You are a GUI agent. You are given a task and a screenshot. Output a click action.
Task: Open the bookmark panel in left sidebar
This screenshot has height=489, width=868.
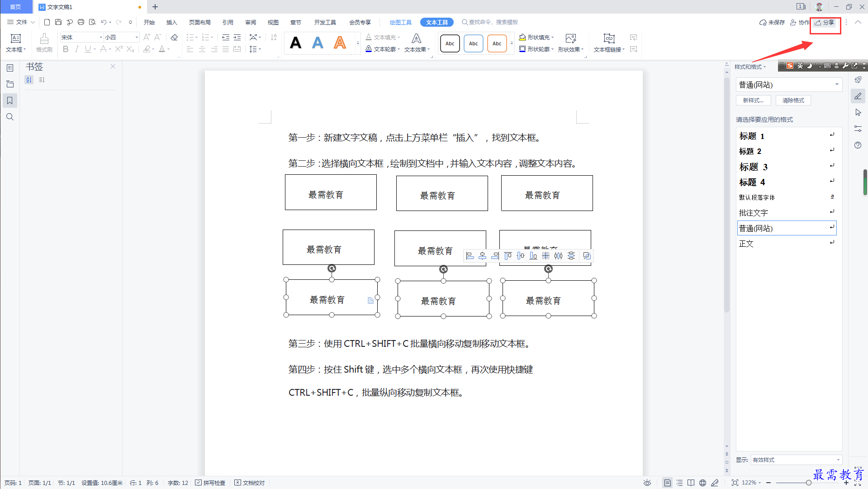(10, 101)
